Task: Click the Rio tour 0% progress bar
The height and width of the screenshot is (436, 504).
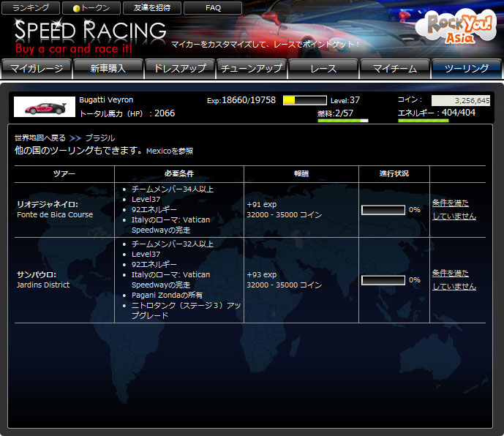Action: pyautogui.click(x=383, y=210)
